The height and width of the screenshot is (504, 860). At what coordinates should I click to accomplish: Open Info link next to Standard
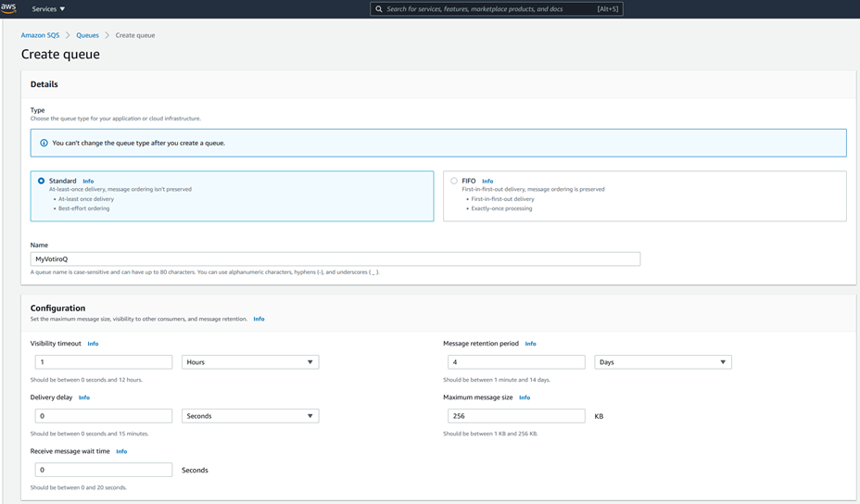click(x=88, y=181)
